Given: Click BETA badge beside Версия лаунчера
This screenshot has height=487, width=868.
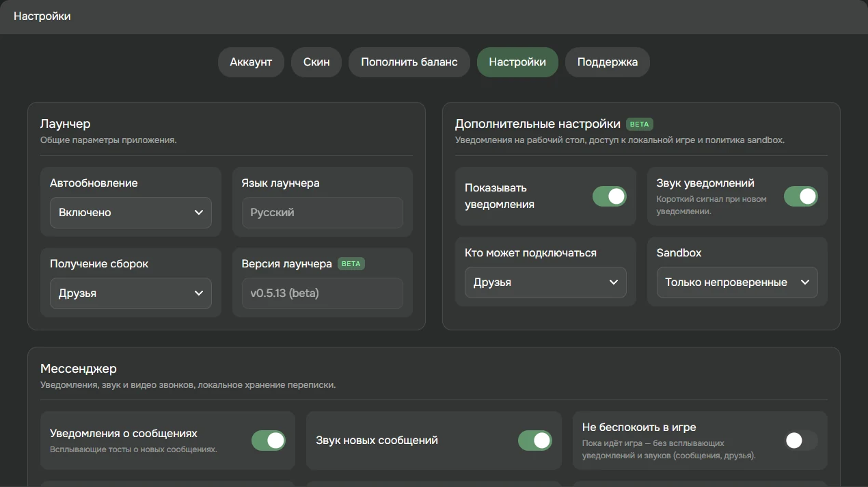Looking at the screenshot, I should coord(351,264).
